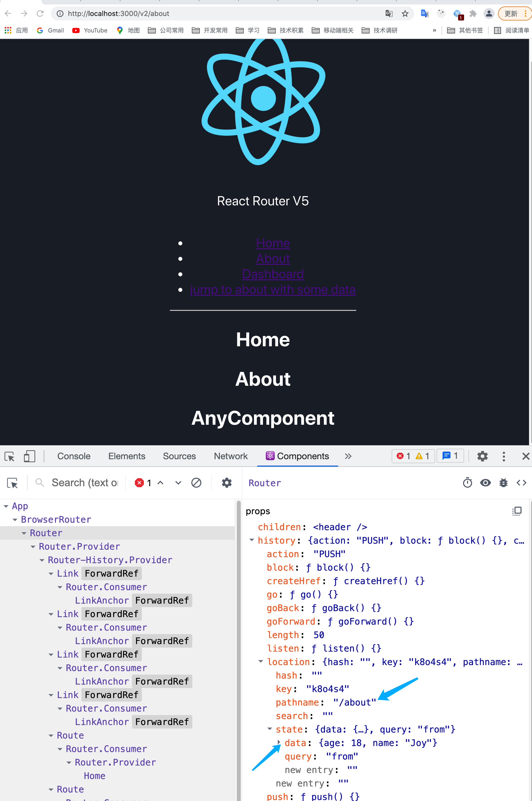Collapse the App tree node
The height and width of the screenshot is (801, 532).
click(x=6, y=506)
